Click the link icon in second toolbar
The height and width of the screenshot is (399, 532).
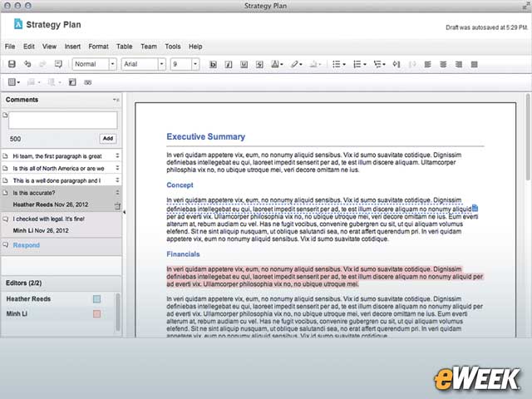(88, 82)
